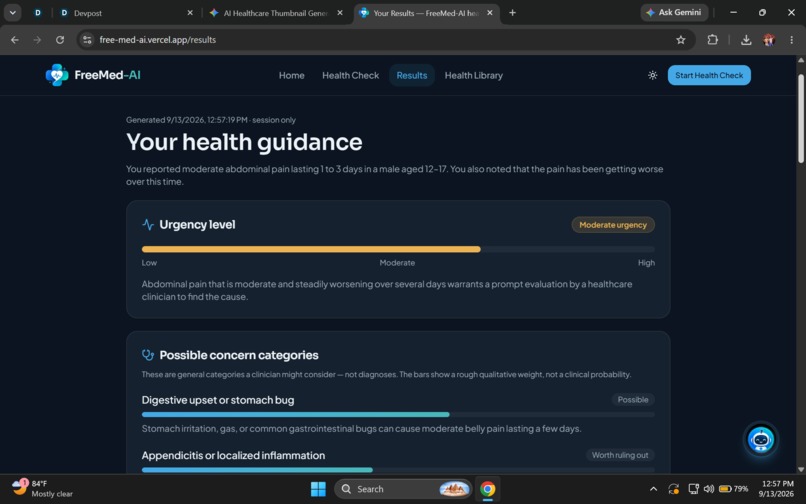The height and width of the screenshot is (504, 806).
Task: Open the weather widget showing 84°F
Action: pos(42,489)
